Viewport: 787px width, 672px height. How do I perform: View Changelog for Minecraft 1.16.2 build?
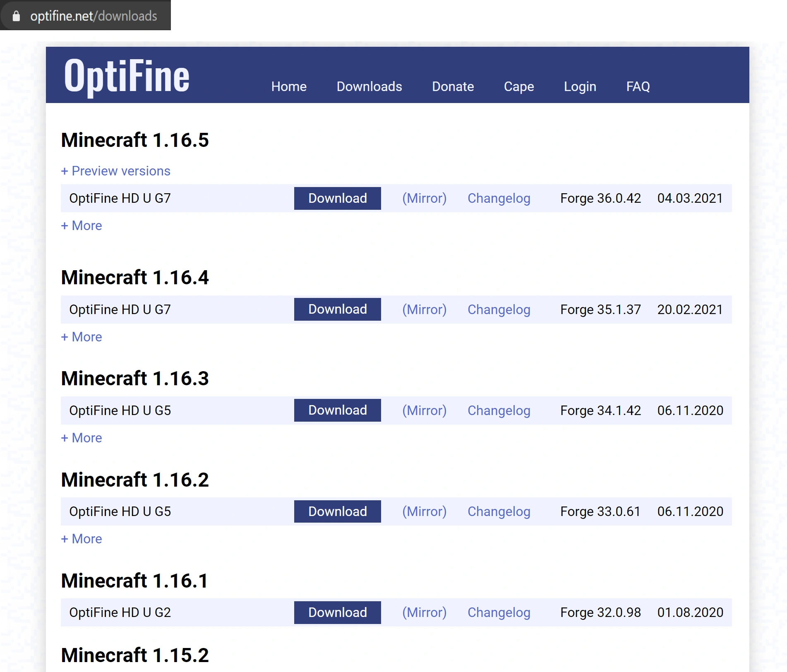click(x=499, y=511)
